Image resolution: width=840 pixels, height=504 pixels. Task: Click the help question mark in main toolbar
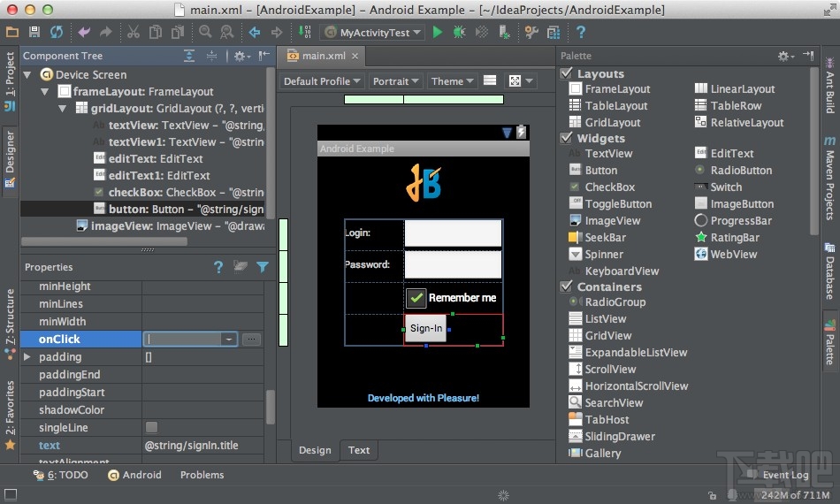[581, 32]
